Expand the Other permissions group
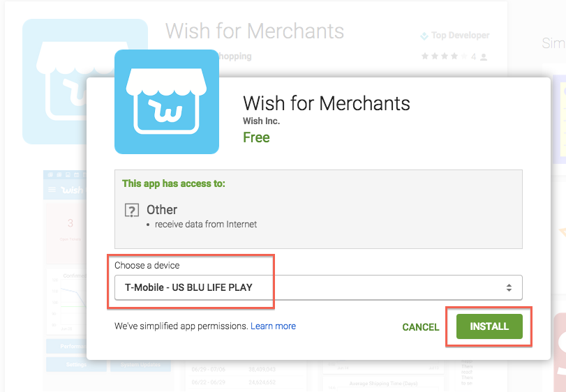This screenshot has height=392, width=566. (x=162, y=209)
